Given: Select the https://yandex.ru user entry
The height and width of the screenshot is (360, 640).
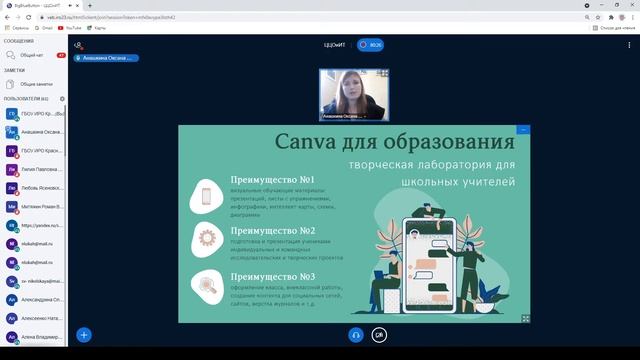Looking at the screenshot, I should [x=34, y=225].
